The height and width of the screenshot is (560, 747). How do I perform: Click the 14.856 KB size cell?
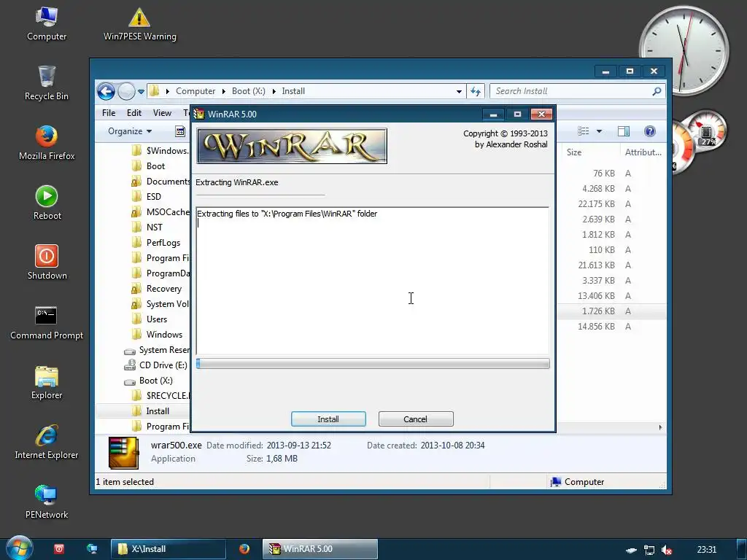pyautogui.click(x=596, y=326)
